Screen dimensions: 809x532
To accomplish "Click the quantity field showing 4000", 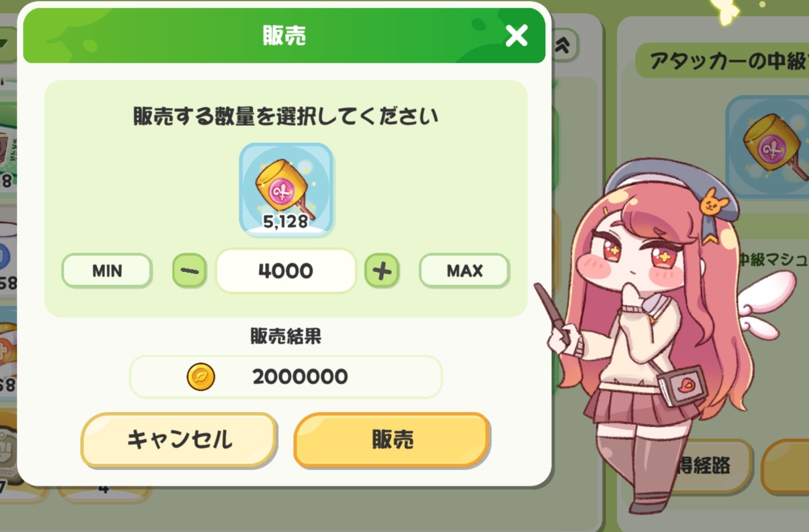I will pyautogui.click(x=286, y=271).
